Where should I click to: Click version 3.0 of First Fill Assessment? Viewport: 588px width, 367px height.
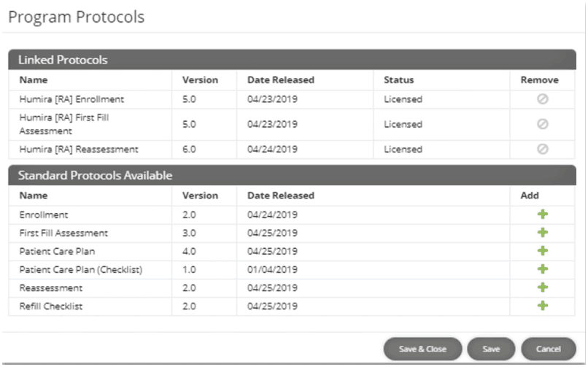point(189,233)
